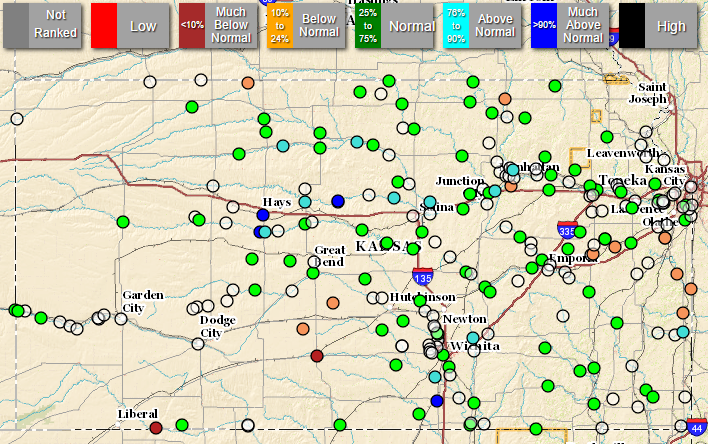Select the Liberal city label
Screen dimensions: 708x444
tap(138, 414)
